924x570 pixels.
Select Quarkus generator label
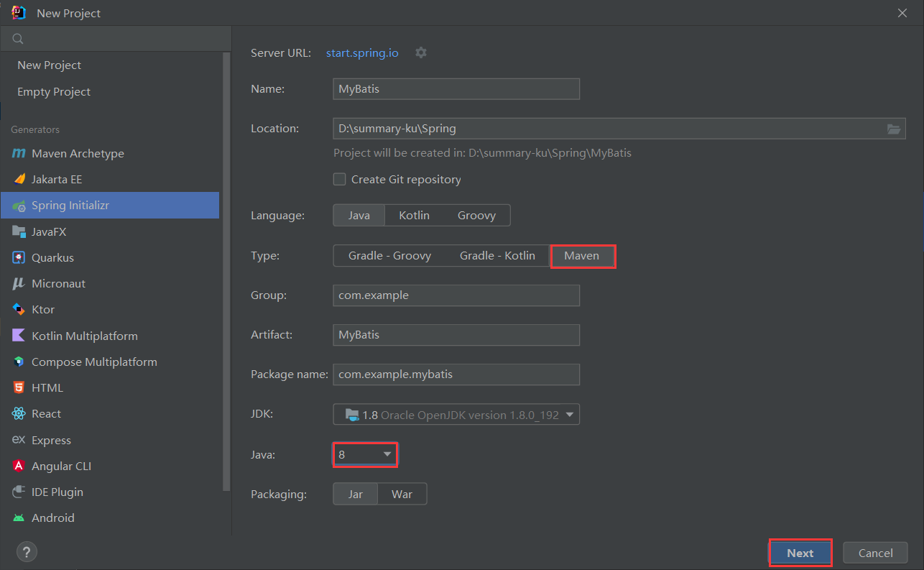(52, 257)
